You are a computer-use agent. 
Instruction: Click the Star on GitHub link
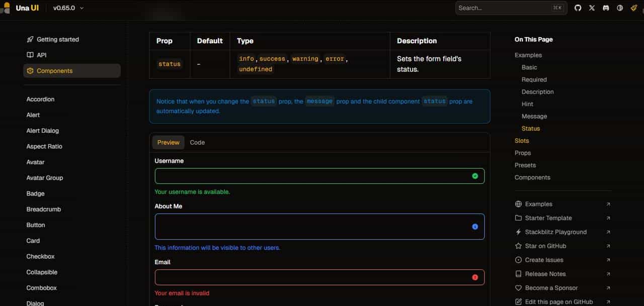(x=545, y=246)
